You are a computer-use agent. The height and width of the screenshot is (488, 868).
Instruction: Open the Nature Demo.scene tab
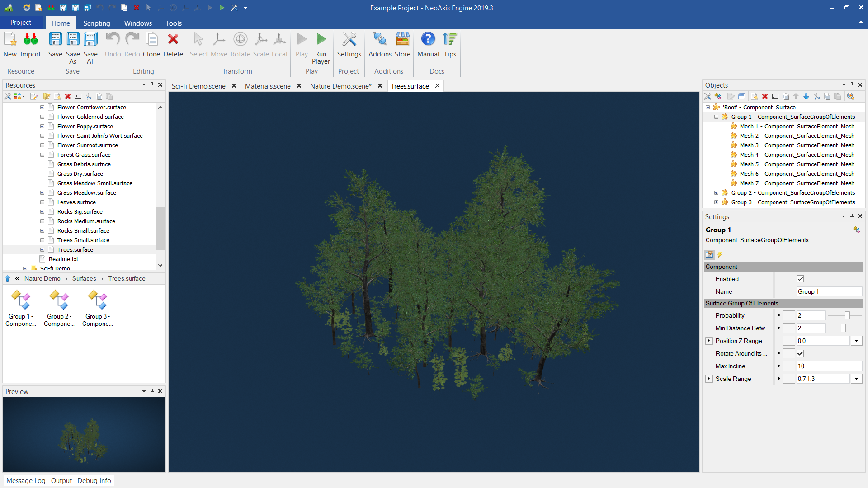point(340,86)
